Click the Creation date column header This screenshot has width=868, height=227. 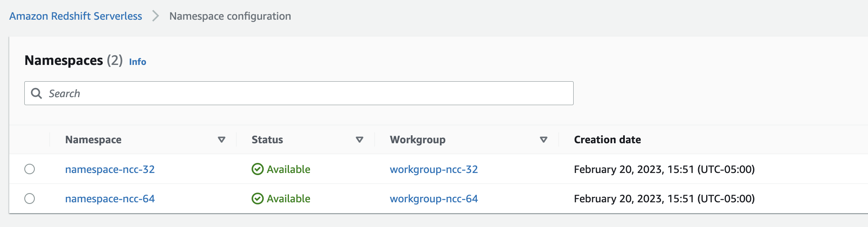(608, 140)
